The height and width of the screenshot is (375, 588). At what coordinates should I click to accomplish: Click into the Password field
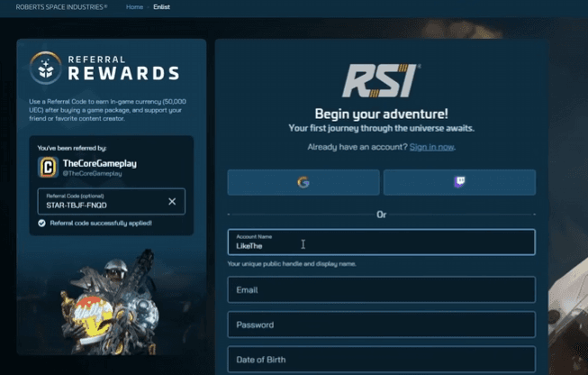point(382,325)
